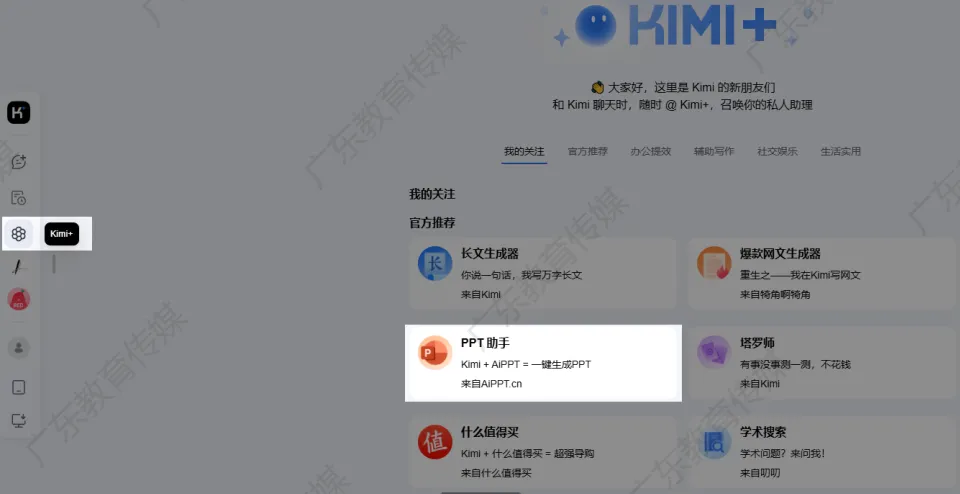Open the 长文生成器 card
This screenshot has height=494, width=960.
(542, 273)
